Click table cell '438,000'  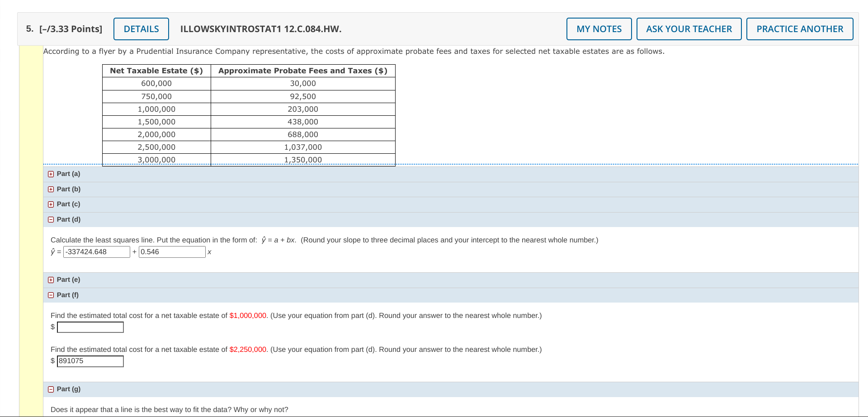click(303, 122)
